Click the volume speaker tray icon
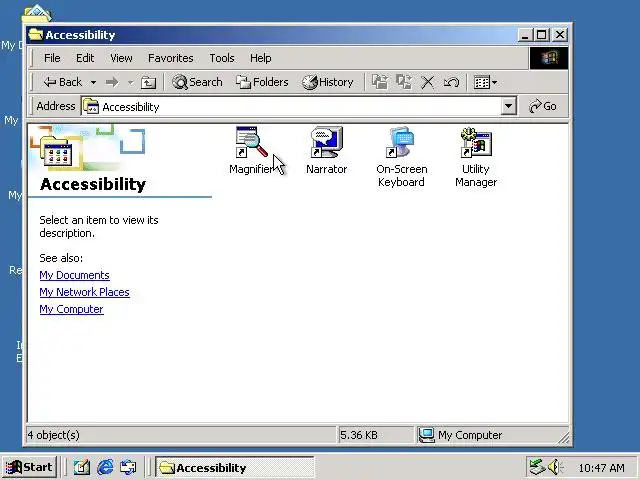Screen dimensions: 640x480 click(x=555, y=467)
